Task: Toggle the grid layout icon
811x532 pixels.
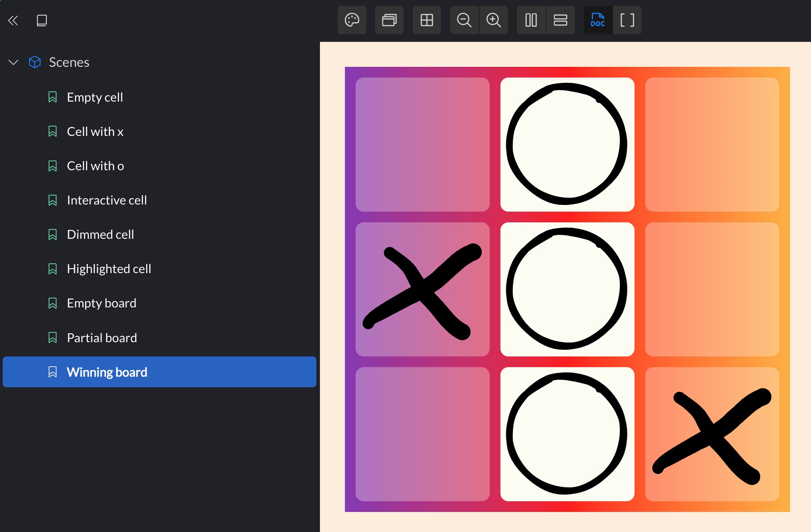Action: 427,20
